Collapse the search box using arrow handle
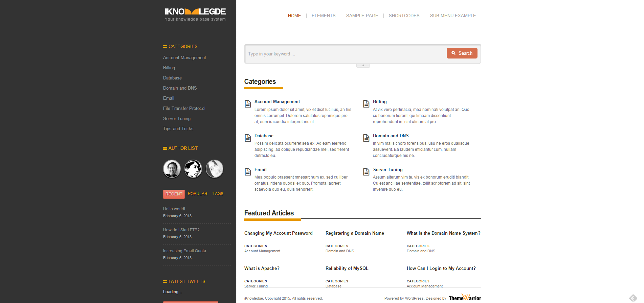Image resolution: width=644 pixels, height=303 pixels. 363,66
